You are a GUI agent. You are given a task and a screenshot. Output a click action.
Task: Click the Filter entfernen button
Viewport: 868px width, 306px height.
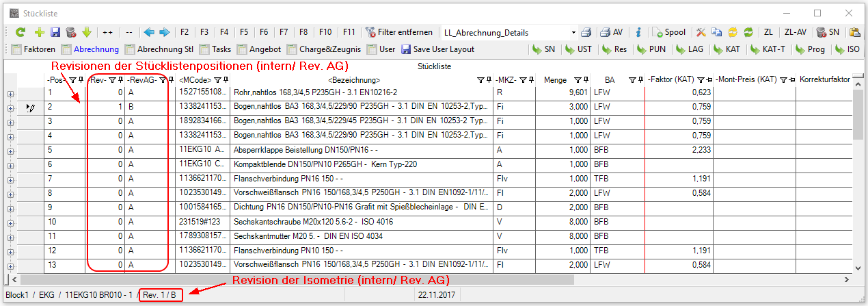point(401,32)
